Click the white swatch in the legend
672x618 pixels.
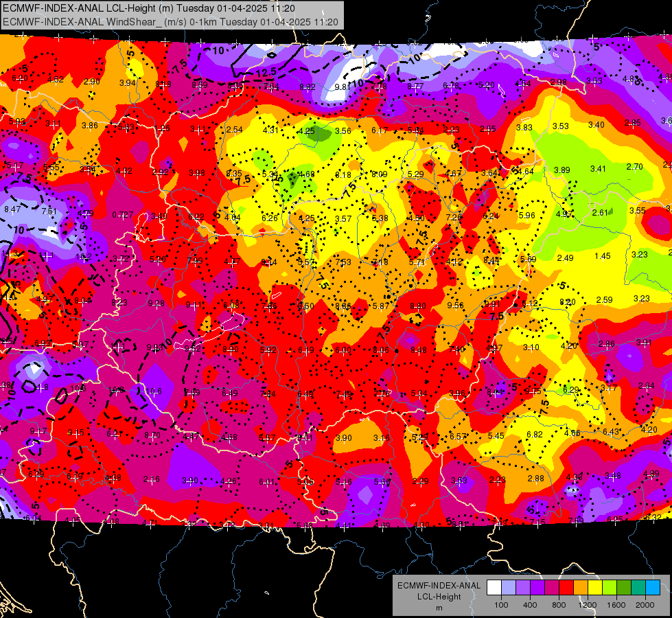[x=494, y=588]
